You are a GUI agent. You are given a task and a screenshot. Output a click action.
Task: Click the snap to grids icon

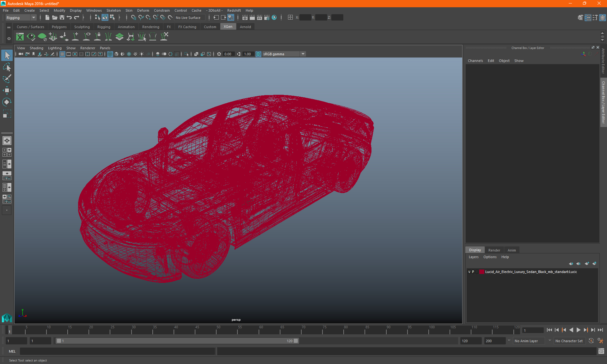click(x=133, y=18)
